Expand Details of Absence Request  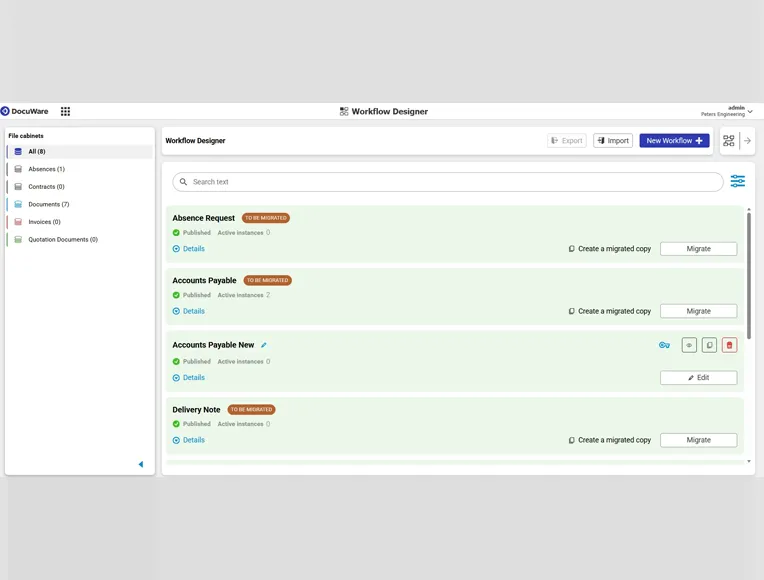click(189, 249)
